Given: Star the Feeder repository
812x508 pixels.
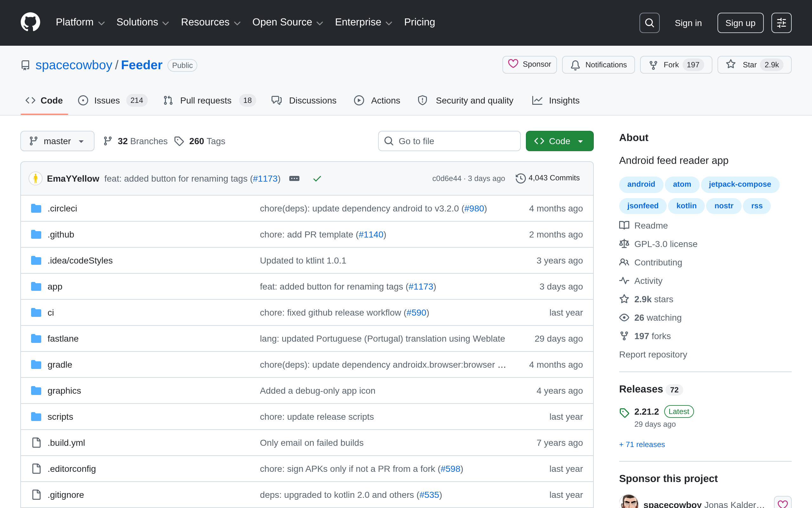Looking at the screenshot, I should tap(754, 65).
